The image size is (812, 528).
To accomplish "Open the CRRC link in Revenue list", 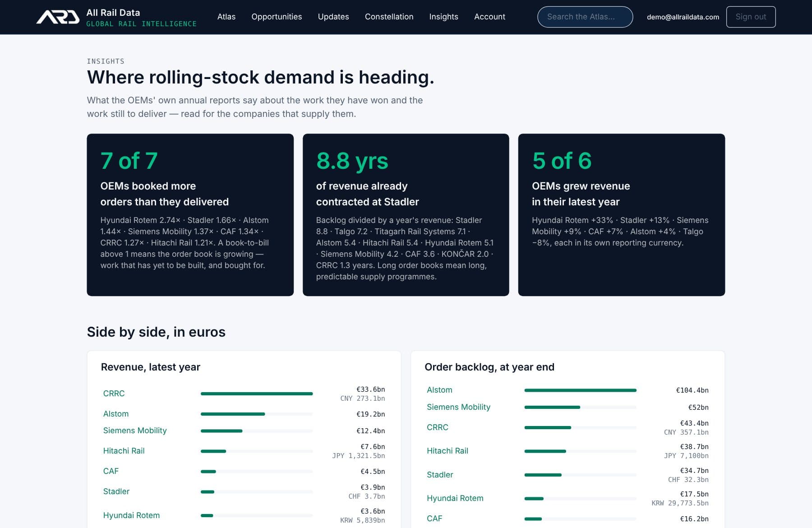I will (x=114, y=394).
